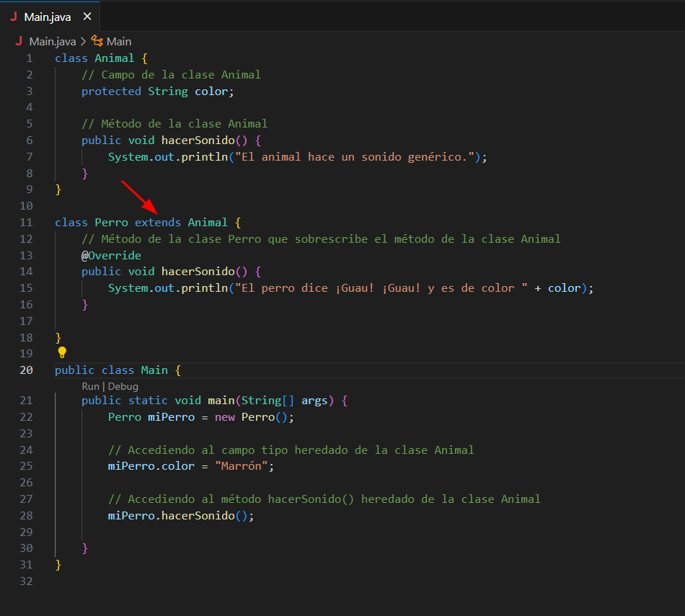Click 'miPerro' variable declaration on line 22

click(x=172, y=417)
